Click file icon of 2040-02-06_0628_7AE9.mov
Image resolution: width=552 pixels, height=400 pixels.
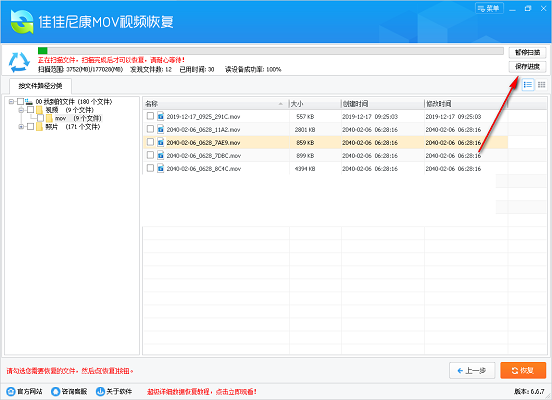(x=161, y=142)
